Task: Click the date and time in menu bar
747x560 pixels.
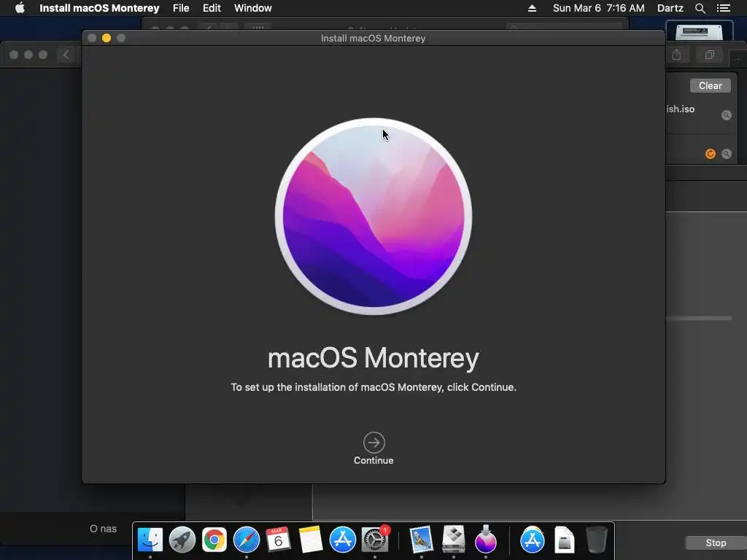Action: click(598, 8)
